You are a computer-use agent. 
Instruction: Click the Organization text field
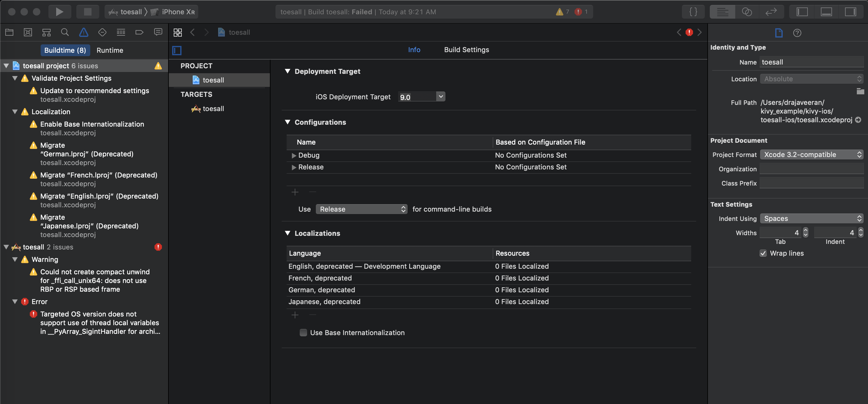point(812,169)
